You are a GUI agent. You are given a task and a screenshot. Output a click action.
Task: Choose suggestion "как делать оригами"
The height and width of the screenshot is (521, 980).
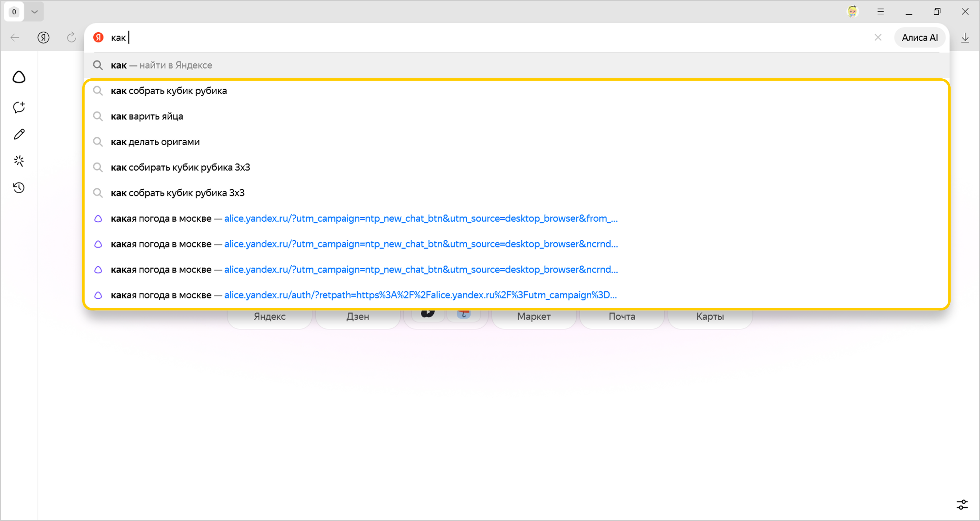(517, 142)
